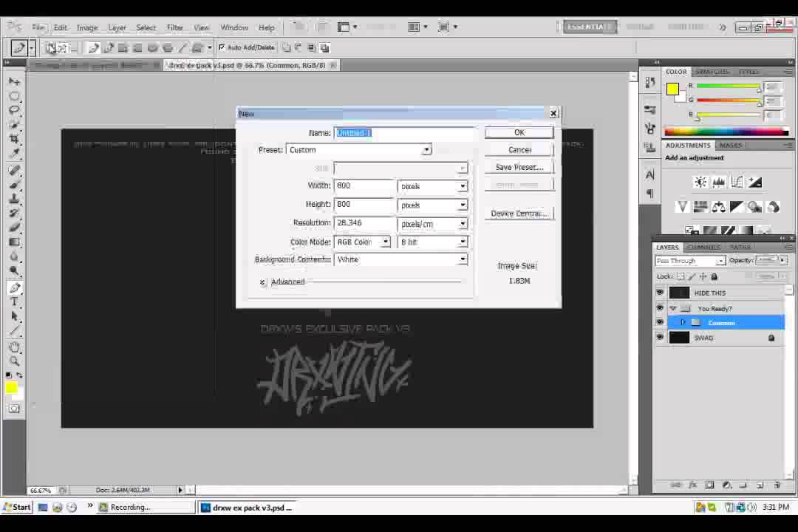Image resolution: width=798 pixels, height=532 pixels.
Task: Click the Save Preset button
Action: [x=519, y=167]
